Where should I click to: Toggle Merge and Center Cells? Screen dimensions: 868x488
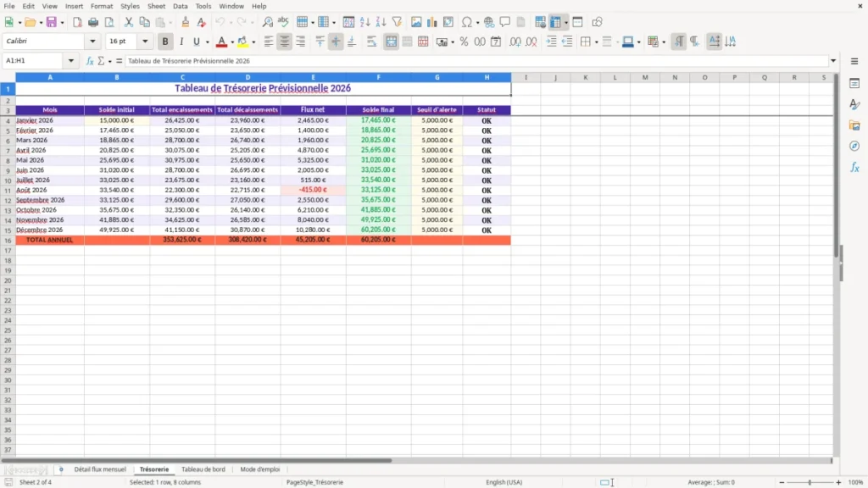coord(392,42)
